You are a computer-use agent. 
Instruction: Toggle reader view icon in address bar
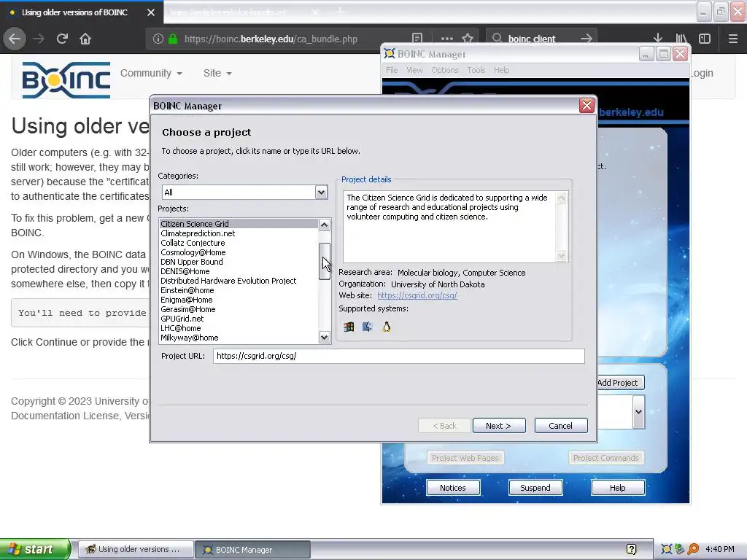click(417, 39)
